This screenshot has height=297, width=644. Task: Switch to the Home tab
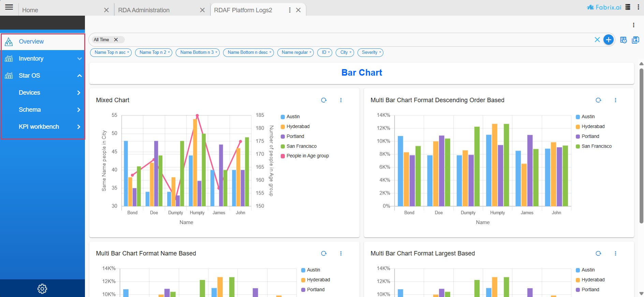(30, 10)
